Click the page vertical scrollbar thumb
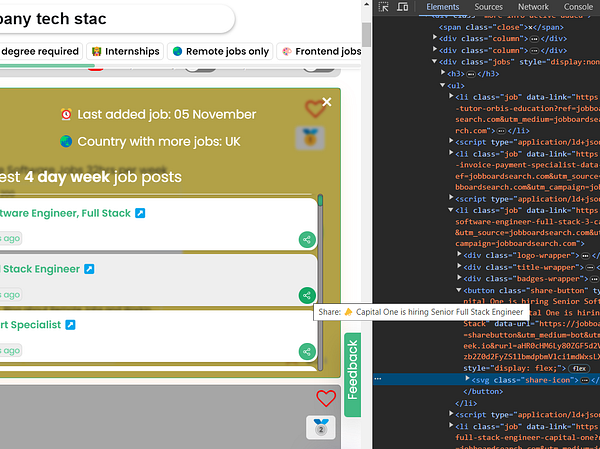This screenshot has width=600, height=449. coord(366,35)
